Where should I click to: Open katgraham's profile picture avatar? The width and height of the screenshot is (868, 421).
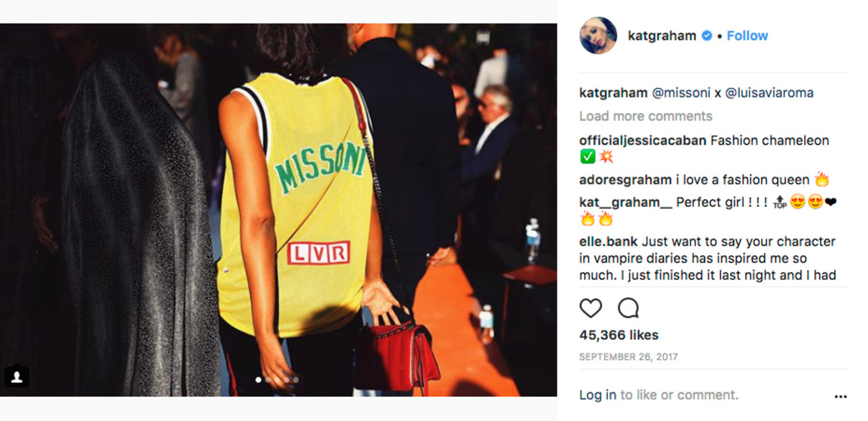click(598, 36)
